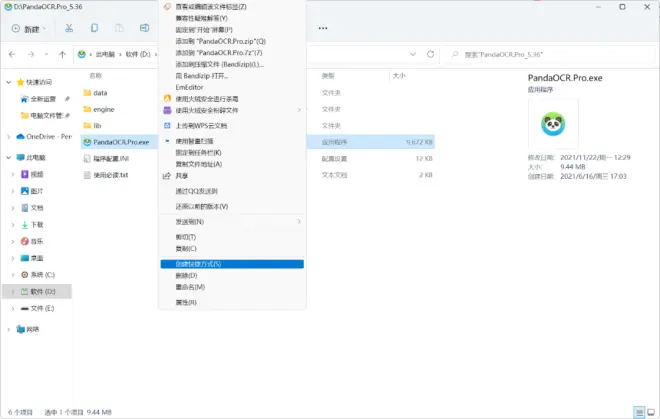Choose 删除(D) from context menu
Image resolution: width=660 pixels, height=419 pixels.
click(232, 275)
